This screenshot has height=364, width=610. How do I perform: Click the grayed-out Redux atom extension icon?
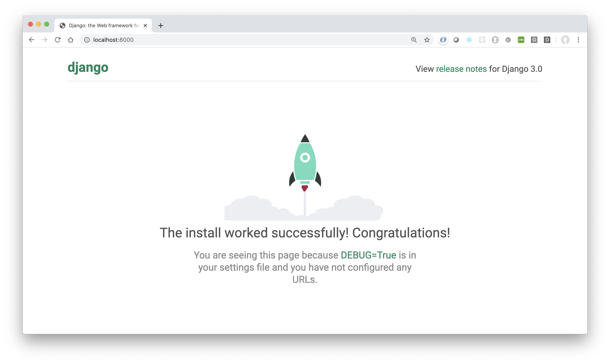[482, 40]
